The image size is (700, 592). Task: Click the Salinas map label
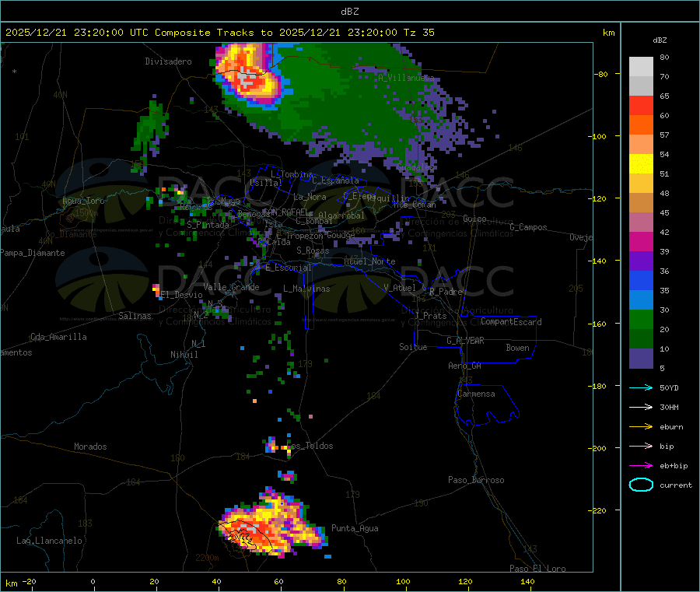tap(135, 316)
